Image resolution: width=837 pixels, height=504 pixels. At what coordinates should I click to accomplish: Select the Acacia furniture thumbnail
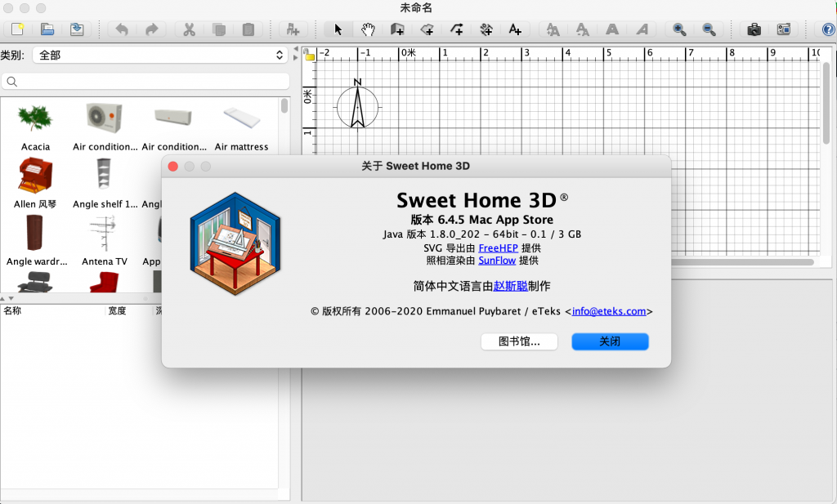[35, 118]
